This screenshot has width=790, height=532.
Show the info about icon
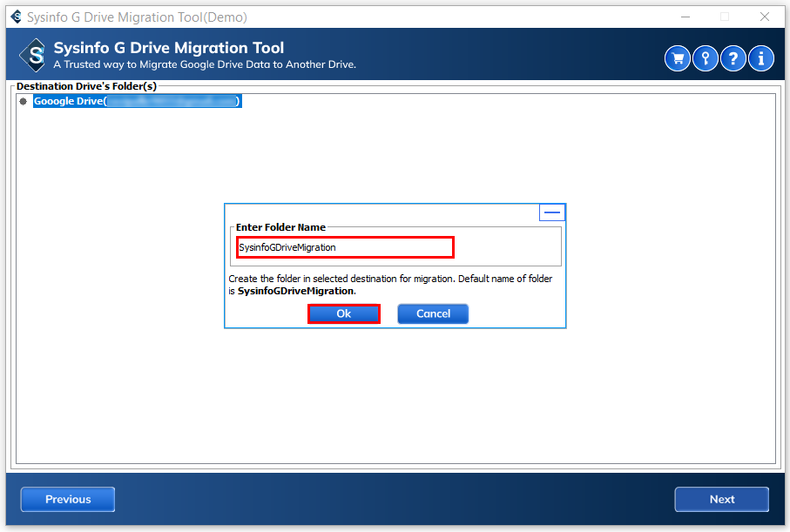coord(760,59)
